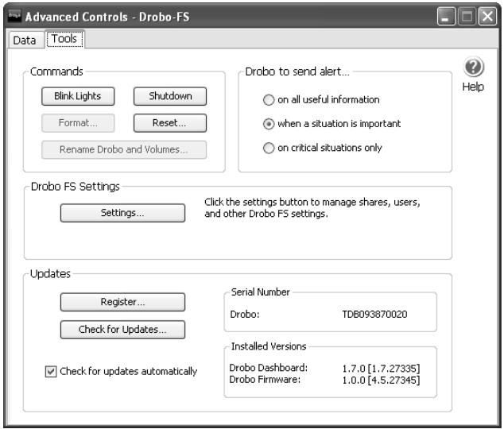
Task: Open the Help icon
Action: [473, 67]
